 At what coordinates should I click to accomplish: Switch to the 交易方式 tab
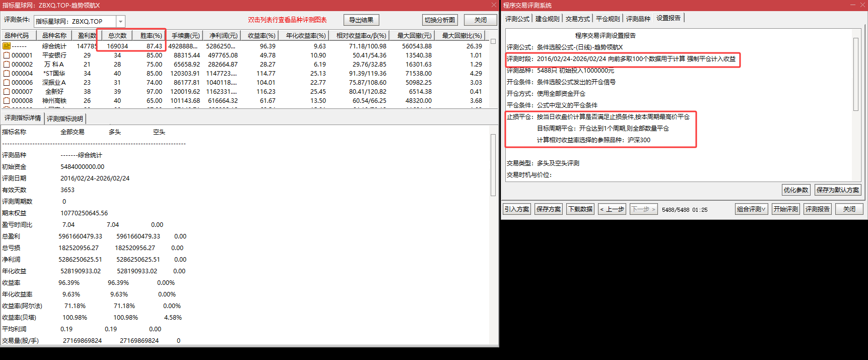click(578, 19)
